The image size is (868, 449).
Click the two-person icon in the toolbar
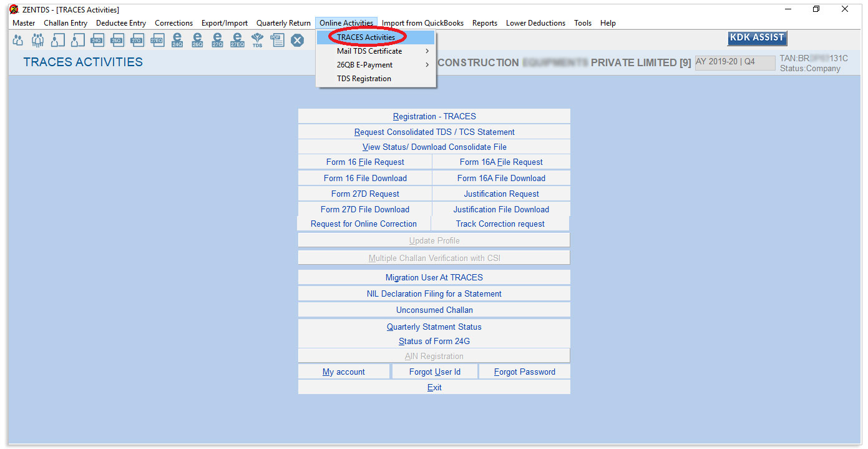pos(18,41)
